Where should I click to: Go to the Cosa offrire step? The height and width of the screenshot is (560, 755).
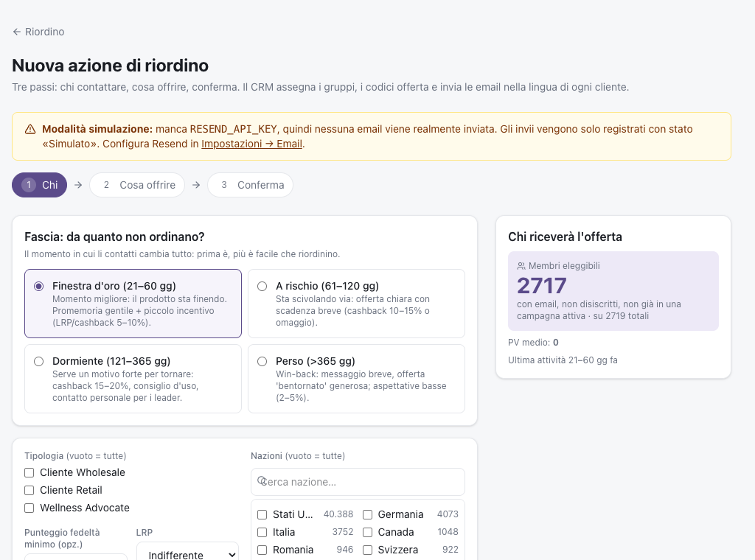[137, 185]
